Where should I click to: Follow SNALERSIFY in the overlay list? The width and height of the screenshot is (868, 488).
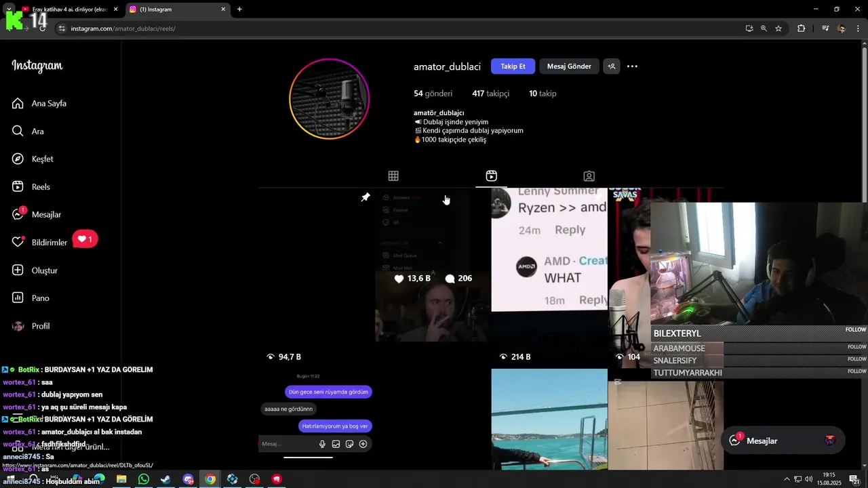coord(856,359)
